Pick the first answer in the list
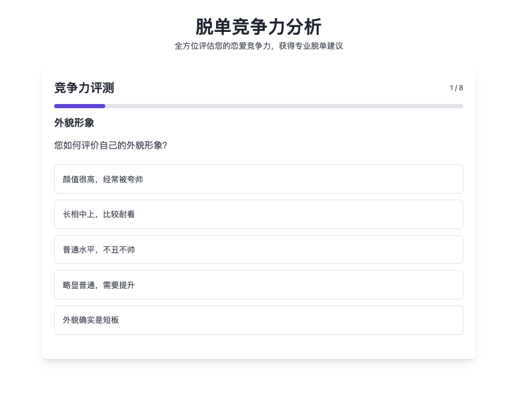 [258, 179]
